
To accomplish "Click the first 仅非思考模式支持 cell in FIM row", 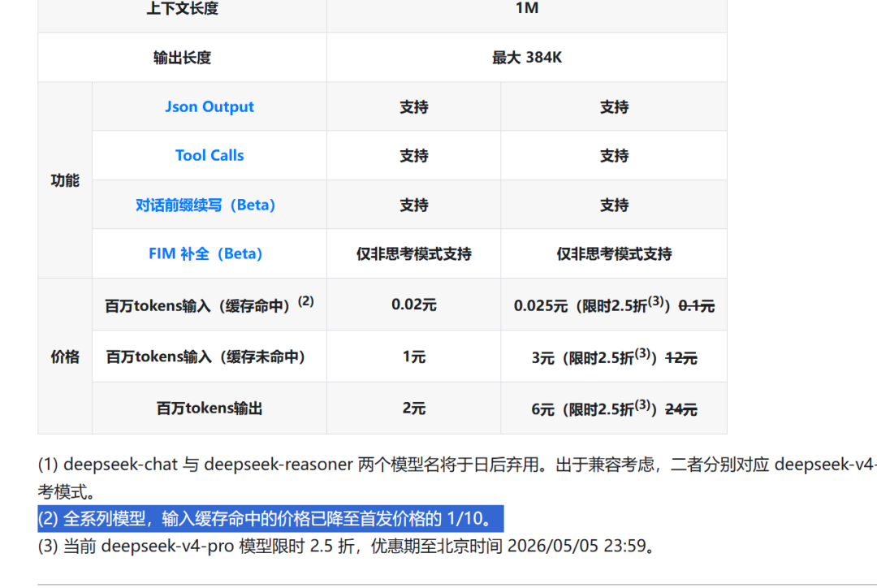I will tap(414, 253).
